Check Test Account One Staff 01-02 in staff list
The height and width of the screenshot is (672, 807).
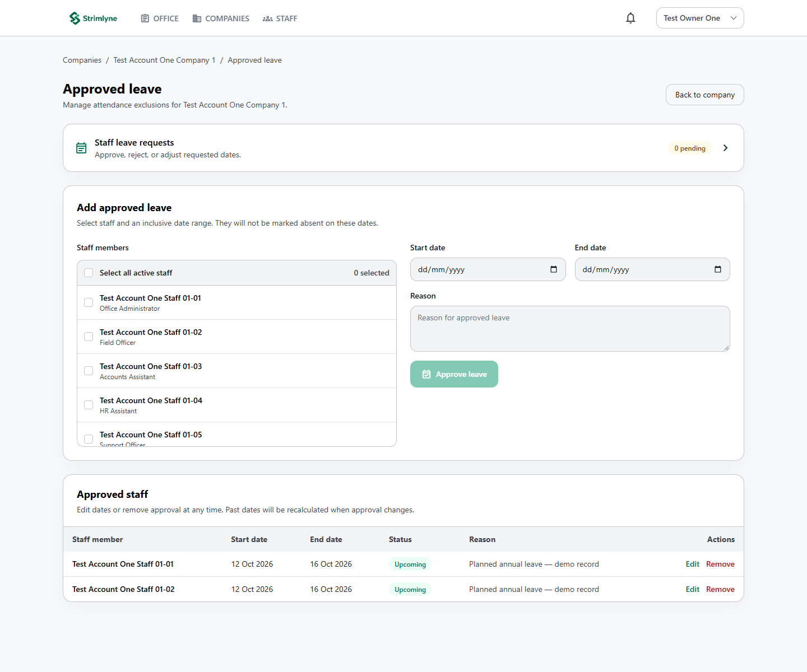(89, 337)
